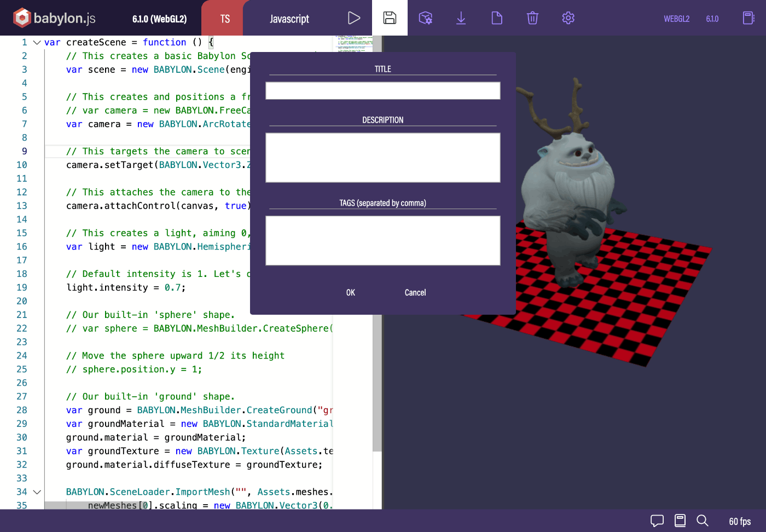Viewport: 766px width, 532px height.
Task: Click 'ground.material = groundMaterial;' line
Action: point(156,437)
